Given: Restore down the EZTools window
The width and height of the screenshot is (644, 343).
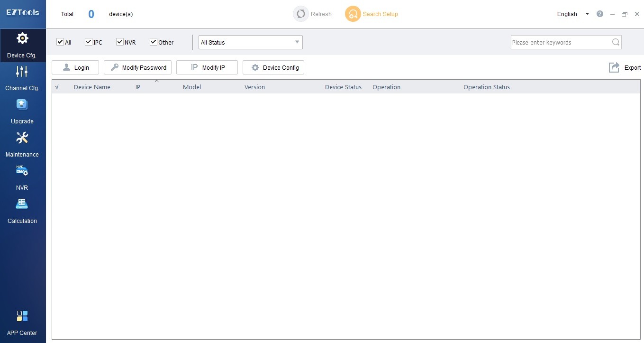Looking at the screenshot, I should click(x=625, y=14).
